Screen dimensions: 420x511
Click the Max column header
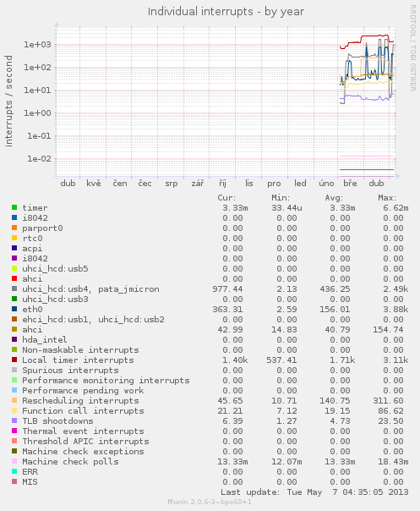[387, 198]
